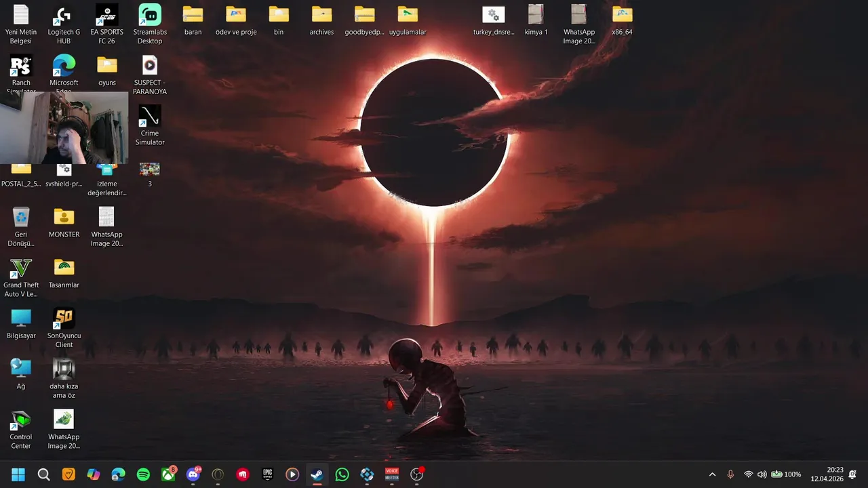868x488 pixels.
Task: Open the Tasarımlar folder
Action: tap(64, 274)
